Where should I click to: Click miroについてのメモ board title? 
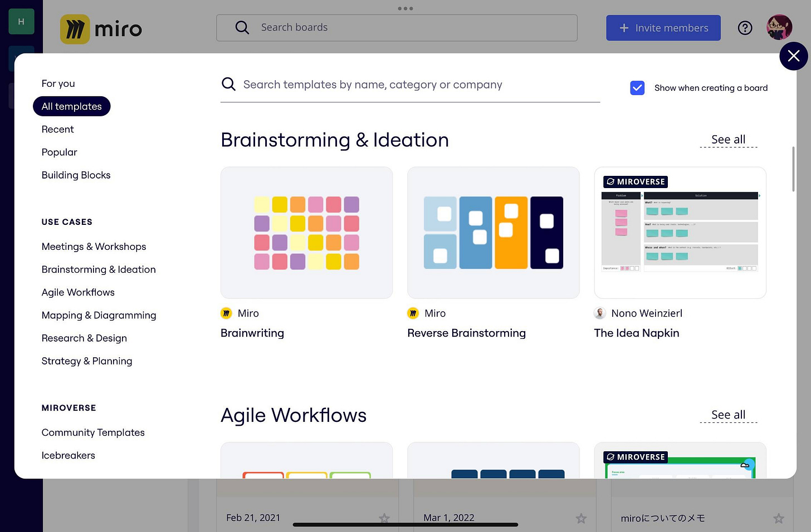point(663,518)
